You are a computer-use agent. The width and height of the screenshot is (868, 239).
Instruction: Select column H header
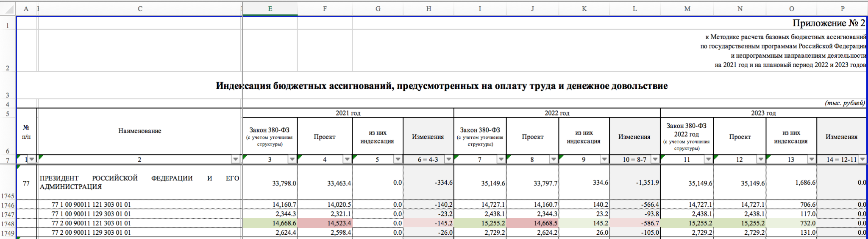[428, 8]
